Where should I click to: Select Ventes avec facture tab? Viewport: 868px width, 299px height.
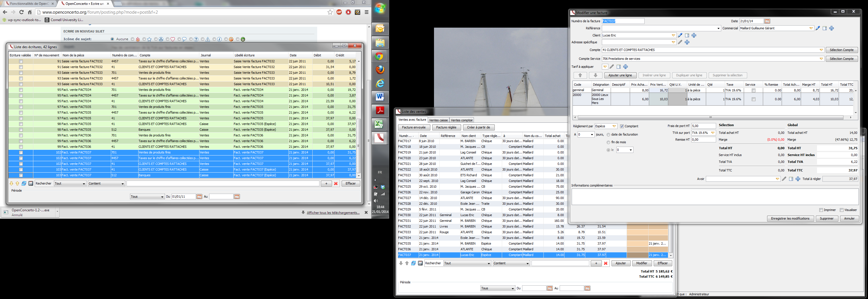[412, 120]
